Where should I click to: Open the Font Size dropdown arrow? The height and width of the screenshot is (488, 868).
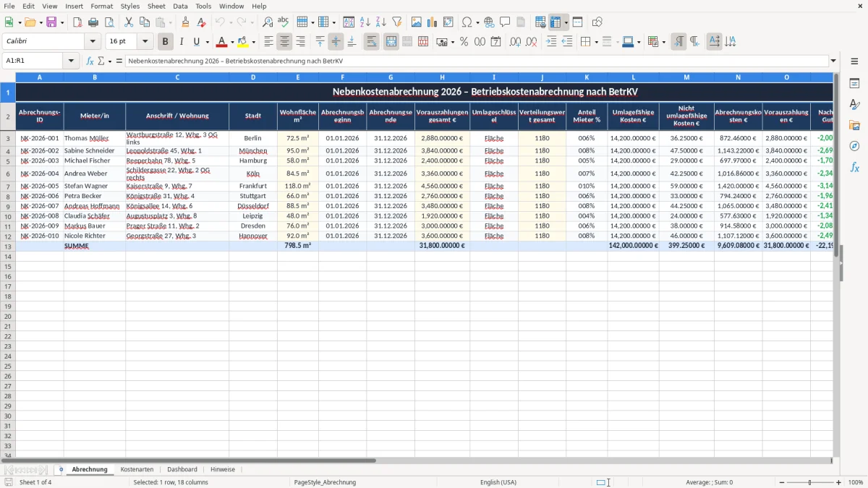tap(145, 41)
